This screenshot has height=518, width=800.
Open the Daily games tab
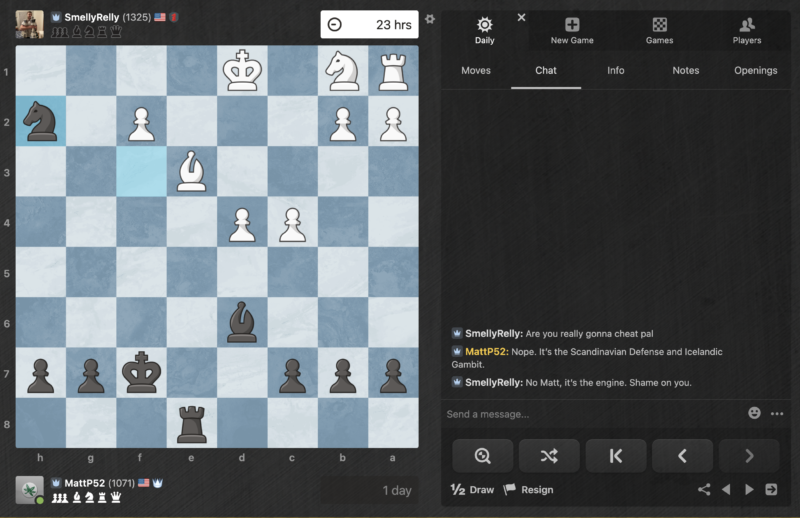click(484, 30)
